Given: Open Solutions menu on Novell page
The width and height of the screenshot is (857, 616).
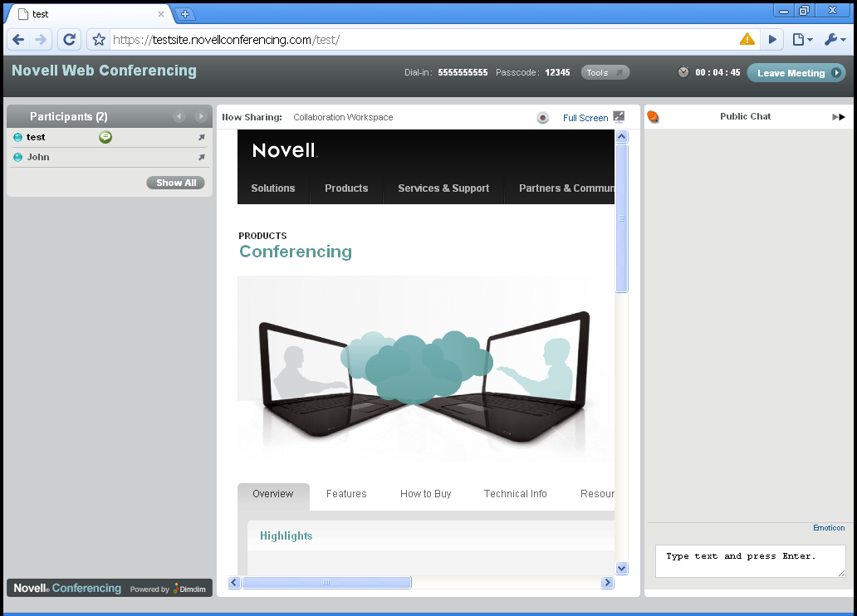Looking at the screenshot, I should (x=272, y=188).
